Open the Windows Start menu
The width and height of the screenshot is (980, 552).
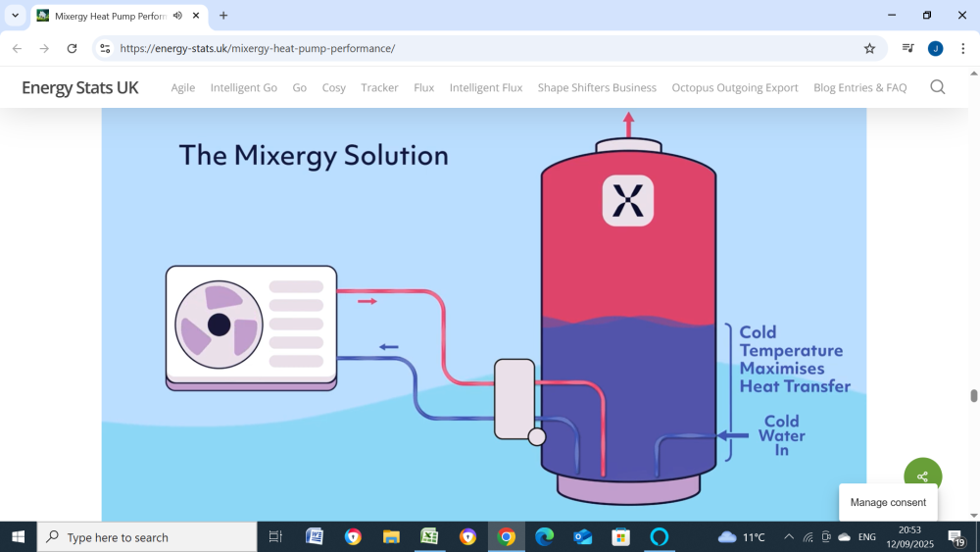click(x=18, y=537)
